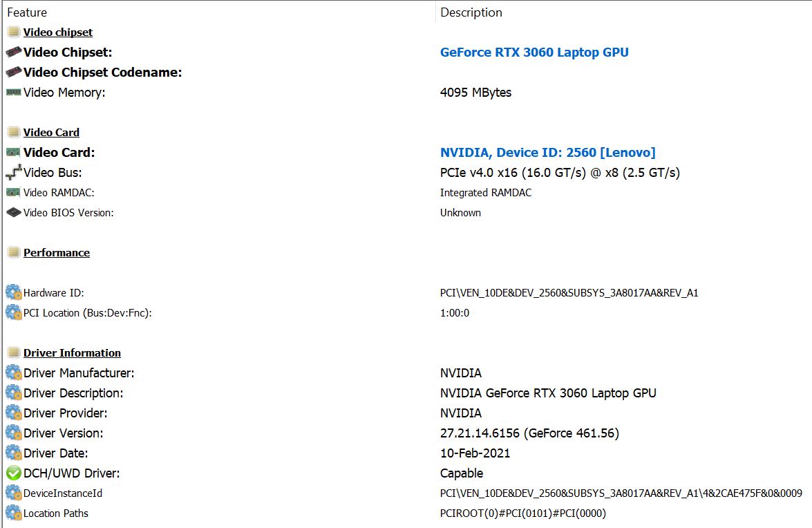The image size is (812, 528).
Task: Click the Video RAMDAC card icon
Action: pos(13,193)
